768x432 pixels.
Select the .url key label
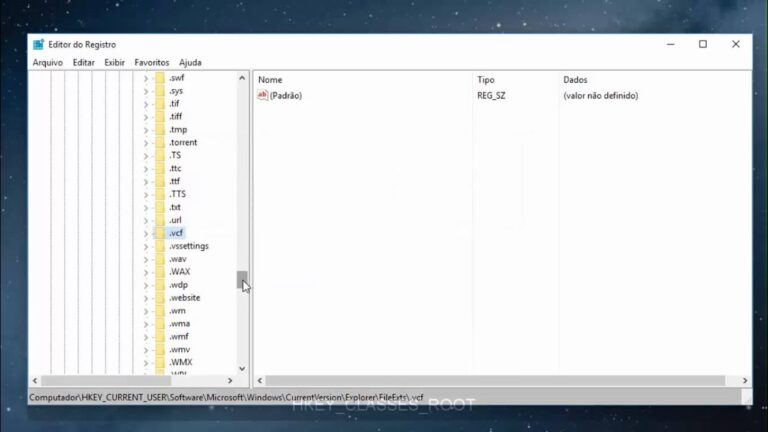(x=175, y=220)
